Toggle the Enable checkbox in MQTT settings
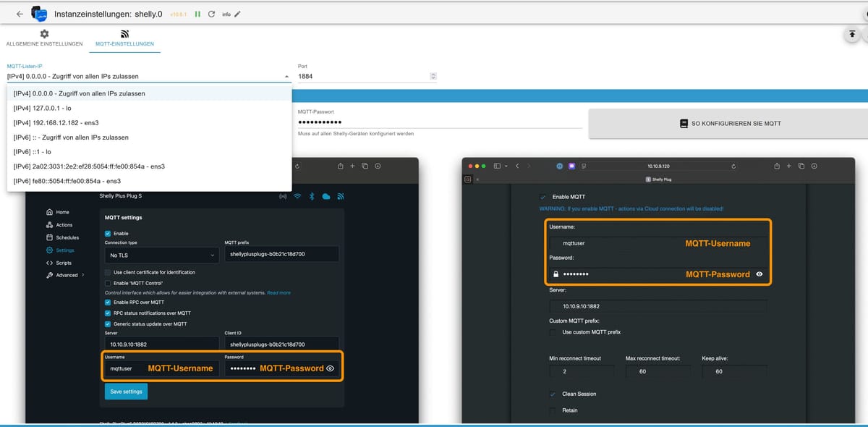 [x=109, y=233]
